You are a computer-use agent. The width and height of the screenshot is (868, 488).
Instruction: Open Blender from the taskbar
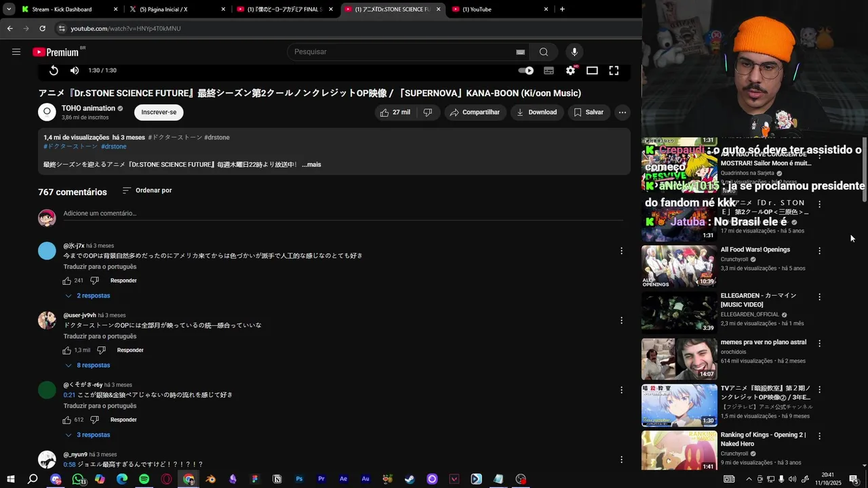tap(210, 479)
